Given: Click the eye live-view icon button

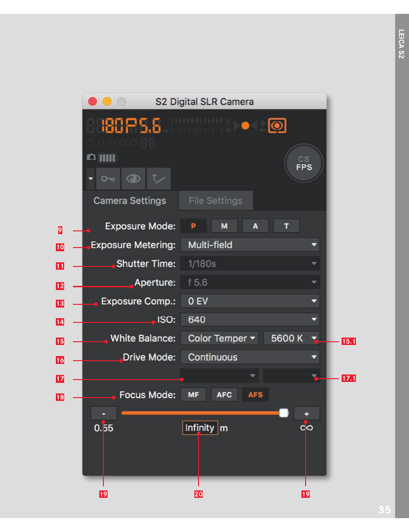Looking at the screenshot, I should pyautogui.click(x=133, y=178).
